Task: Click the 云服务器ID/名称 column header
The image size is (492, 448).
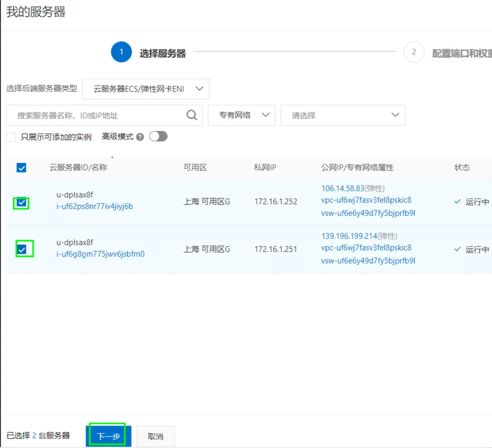Action: [x=78, y=167]
